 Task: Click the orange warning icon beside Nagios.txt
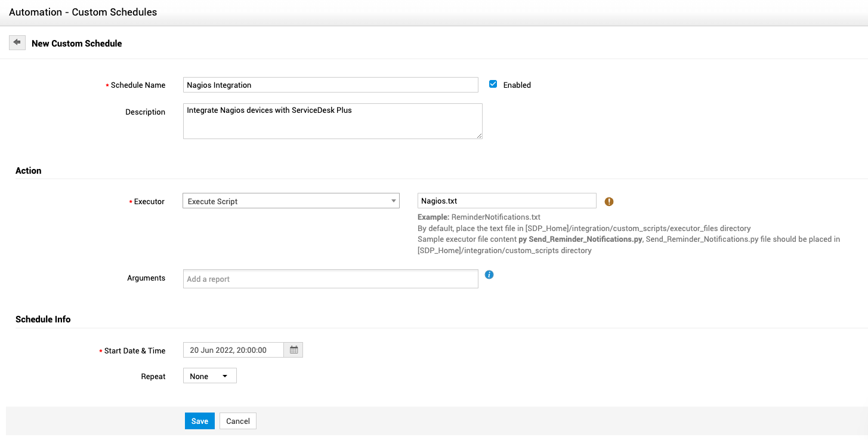pos(608,202)
